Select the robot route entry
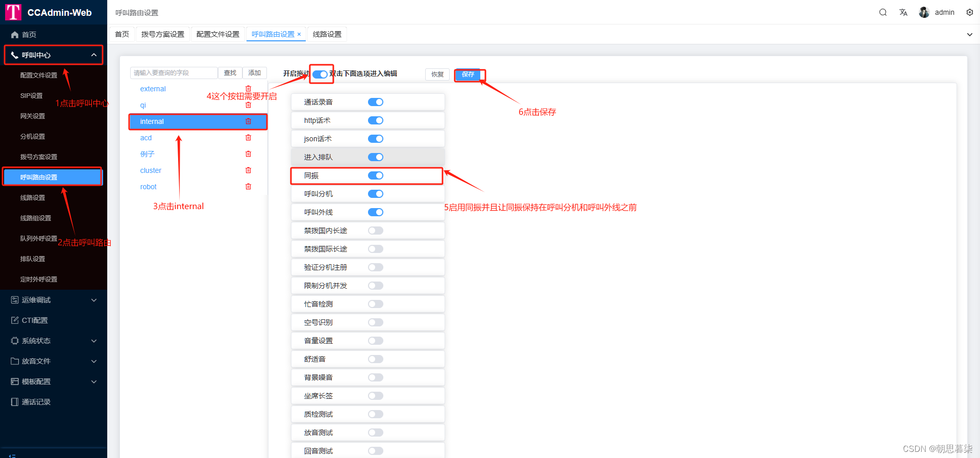The width and height of the screenshot is (980, 458). tap(149, 187)
